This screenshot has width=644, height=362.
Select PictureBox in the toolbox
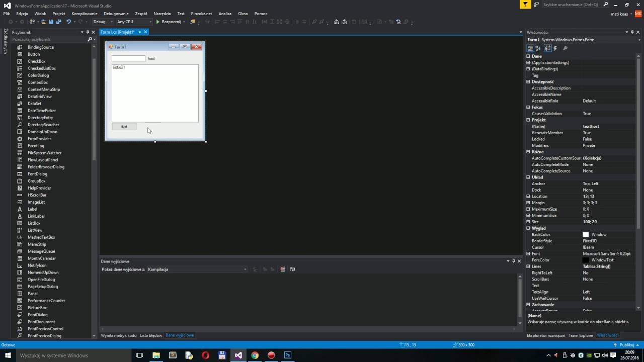[x=37, y=308]
